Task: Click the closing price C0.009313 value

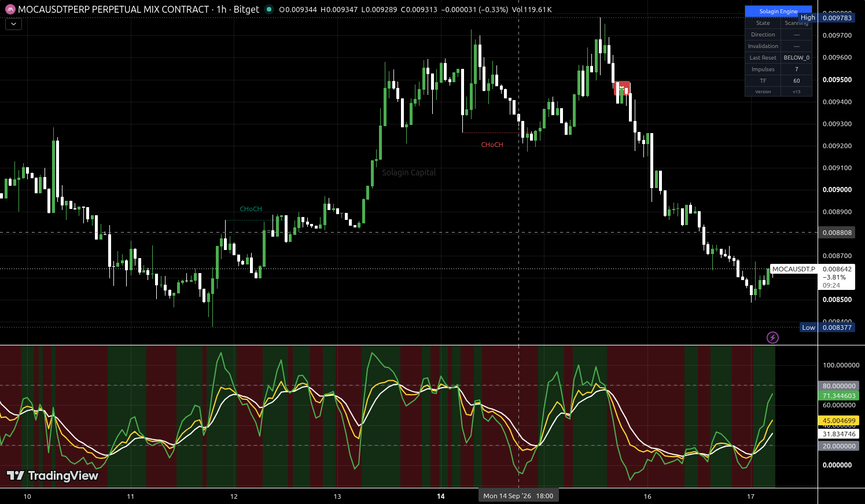Action: pos(419,10)
